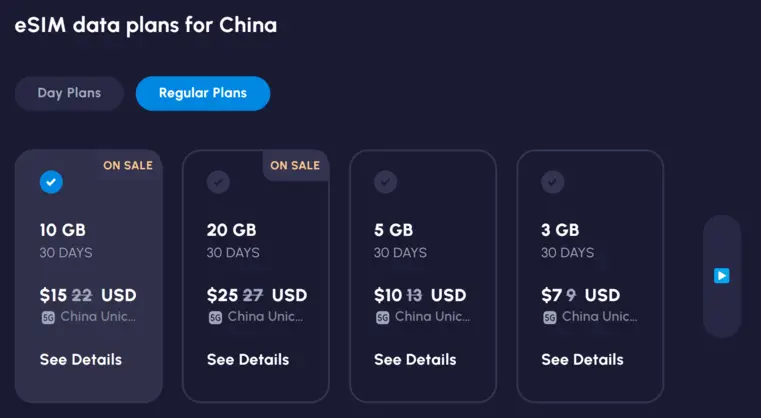This screenshot has height=418, width=761.
Task: Select the 5 GB plan checkmark
Action: [385, 182]
